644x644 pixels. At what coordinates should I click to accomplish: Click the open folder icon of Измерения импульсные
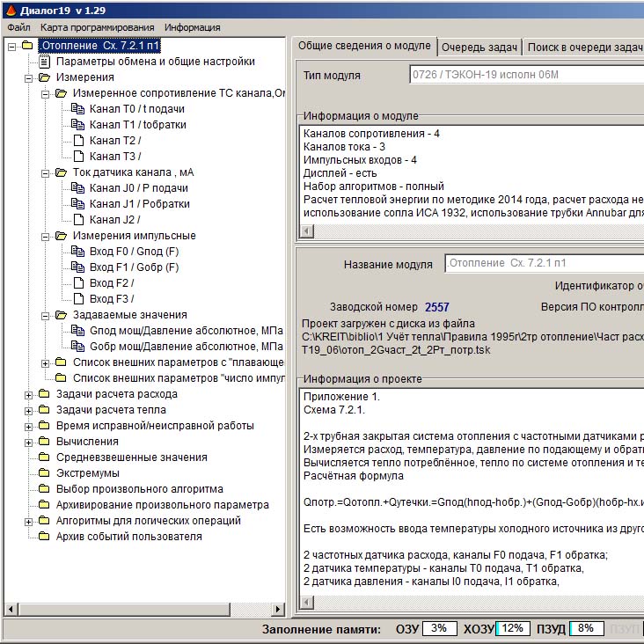pyautogui.click(x=61, y=236)
